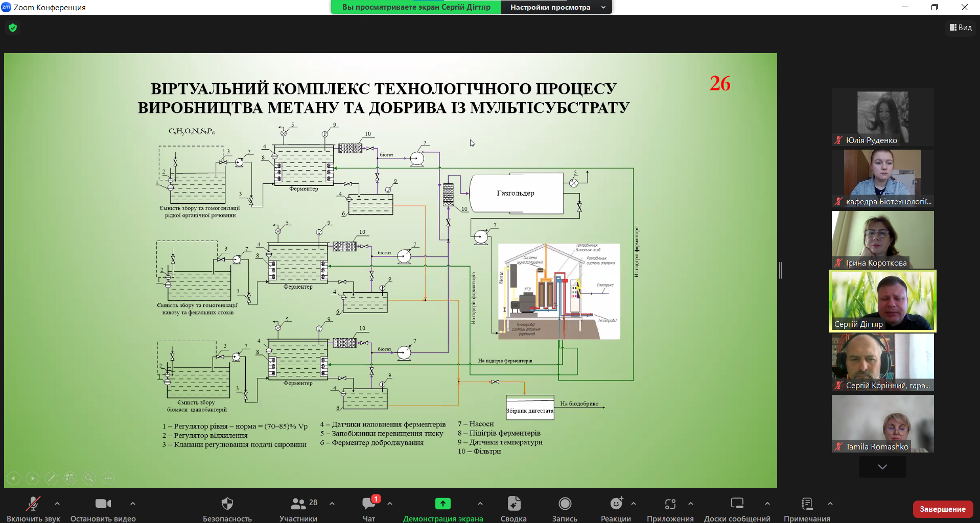Select Юлія Руденко video thumbnail
The image size is (980, 523).
tap(882, 117)
